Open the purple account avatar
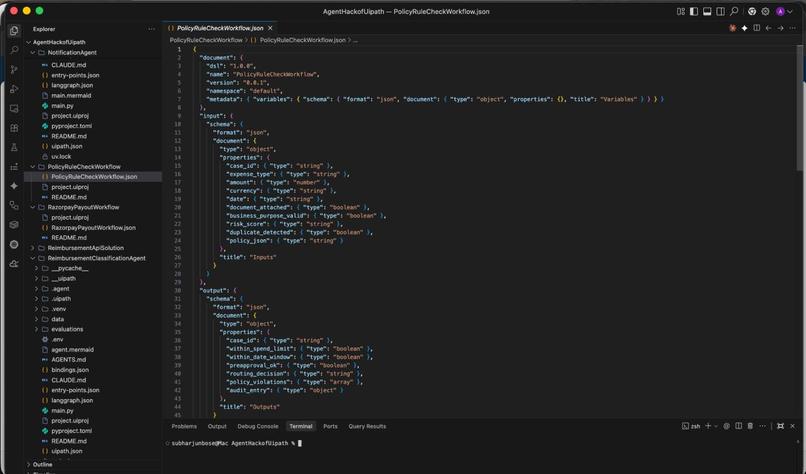806x474 pixels. point(780,11)
